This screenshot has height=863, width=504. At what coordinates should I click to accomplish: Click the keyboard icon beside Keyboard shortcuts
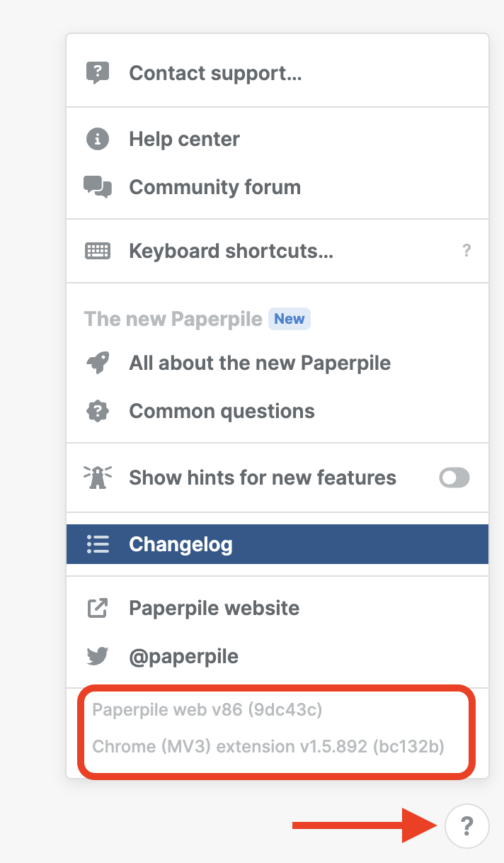click(97, 251)
